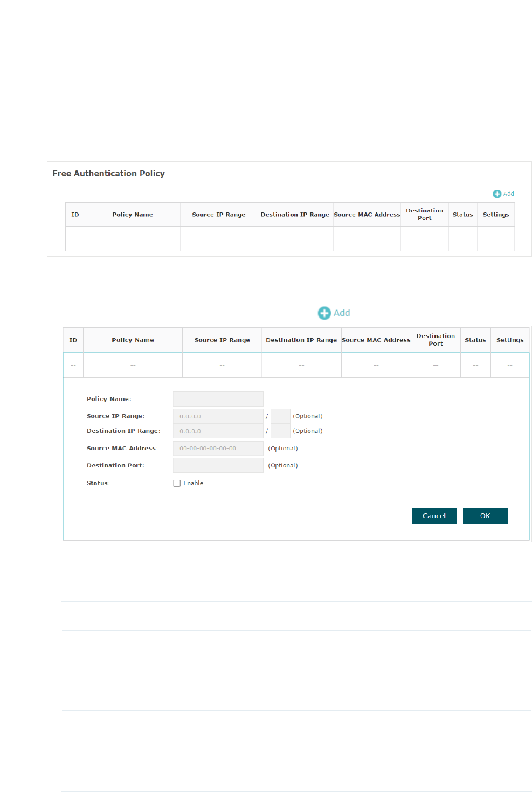Click the Settings header in the upper table

tap(496, 215)
